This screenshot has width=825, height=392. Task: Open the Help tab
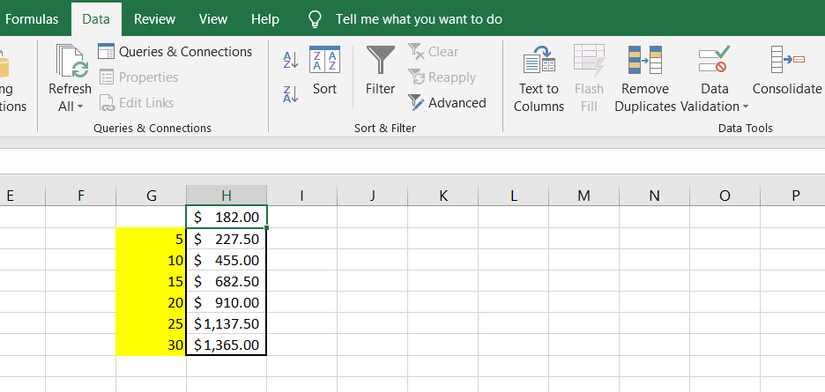pos(265,19)
